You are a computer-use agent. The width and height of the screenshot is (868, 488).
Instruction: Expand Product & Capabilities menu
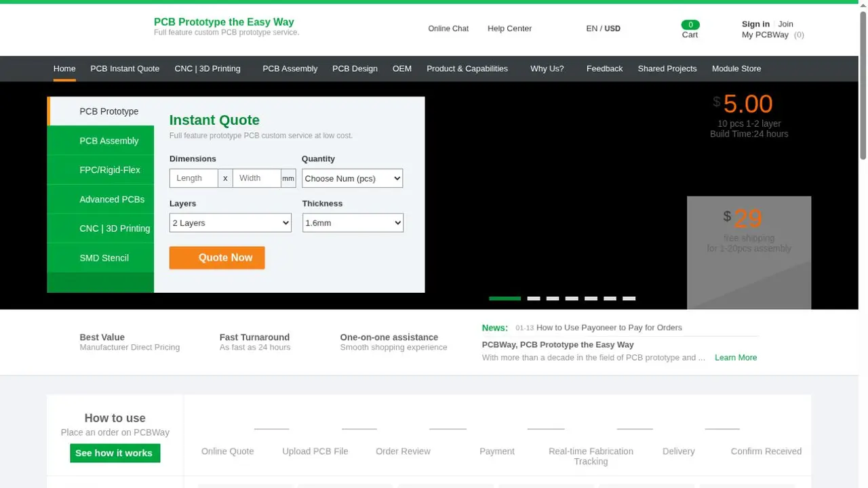tap(467, 68)
